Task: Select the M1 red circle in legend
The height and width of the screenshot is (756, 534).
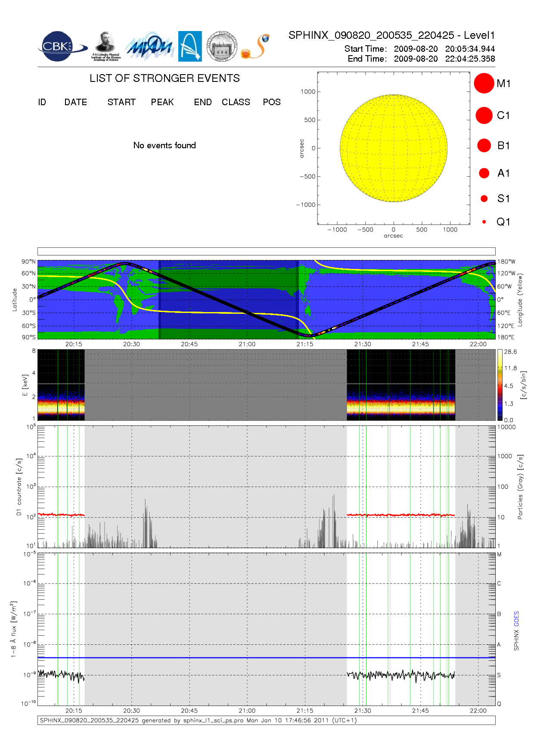Action: click(484, 83)
